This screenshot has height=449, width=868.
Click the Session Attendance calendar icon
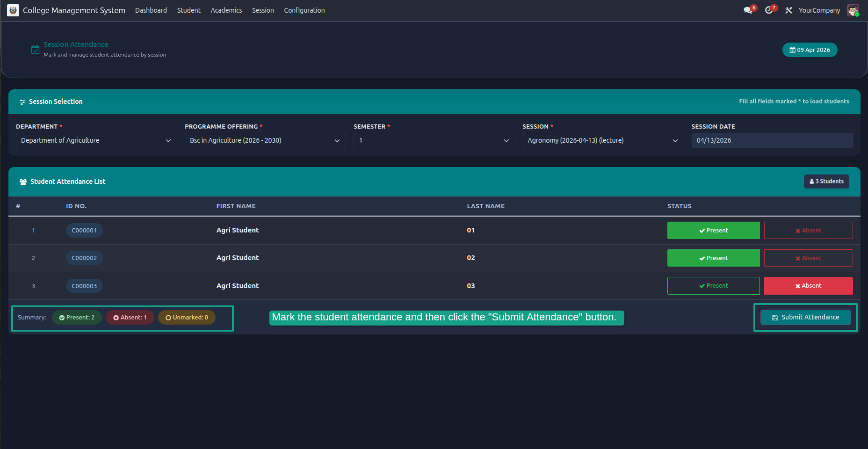pyautogui.click(x=35, y=49)
